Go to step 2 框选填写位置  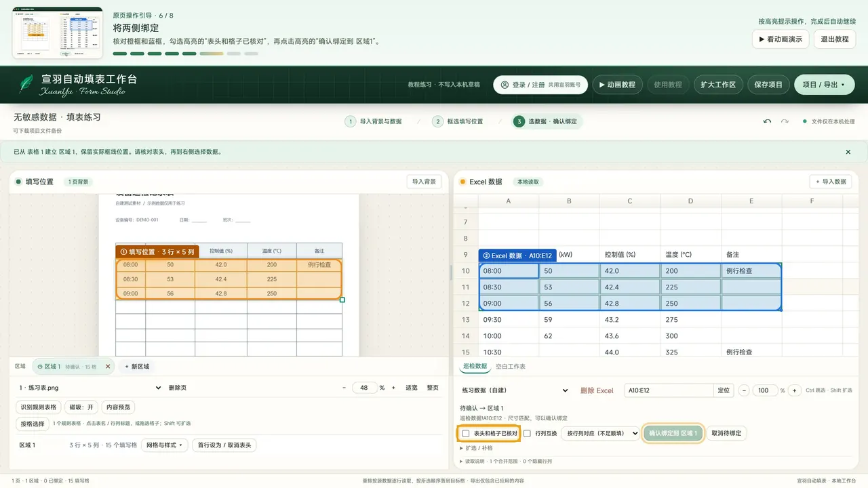pos(458,121)
